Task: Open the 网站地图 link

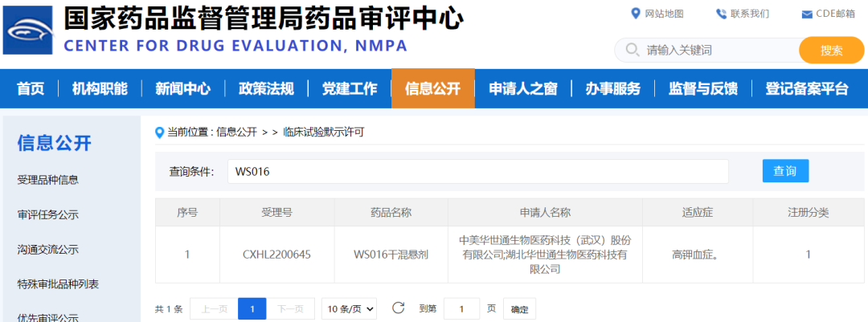Action: (665, 14)
